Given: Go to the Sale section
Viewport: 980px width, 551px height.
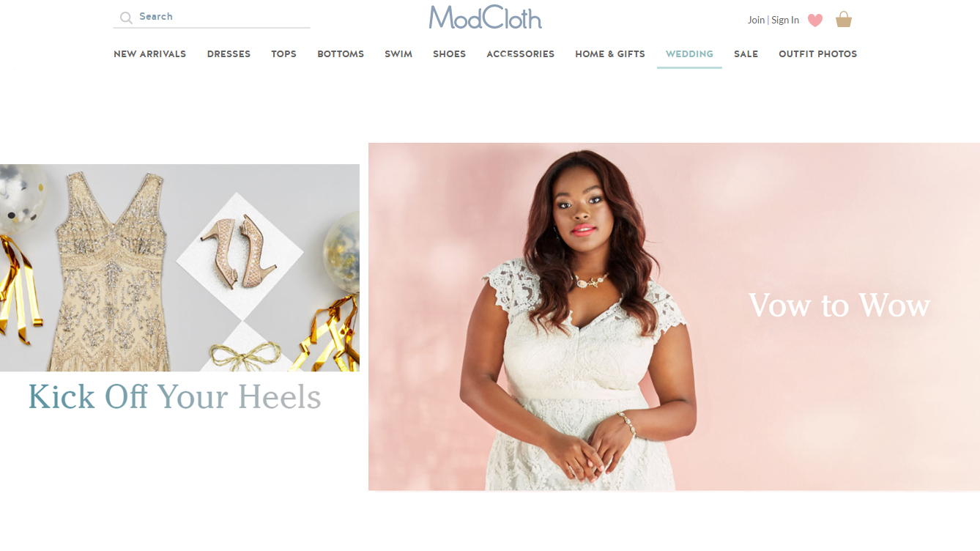Looking at the screenshot, I should point(746,54).
